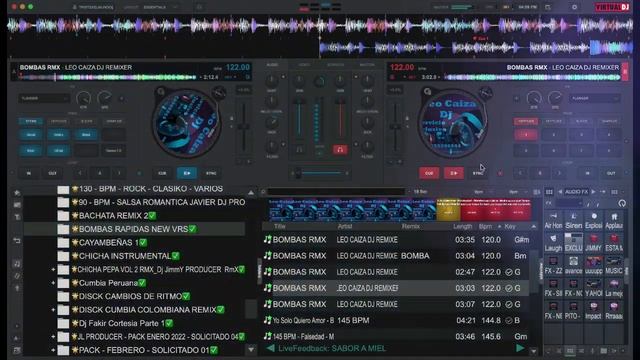
Task: Toggle the Bass stem pad on left deck
Action: pyautogui.click(x=86, y=135)
